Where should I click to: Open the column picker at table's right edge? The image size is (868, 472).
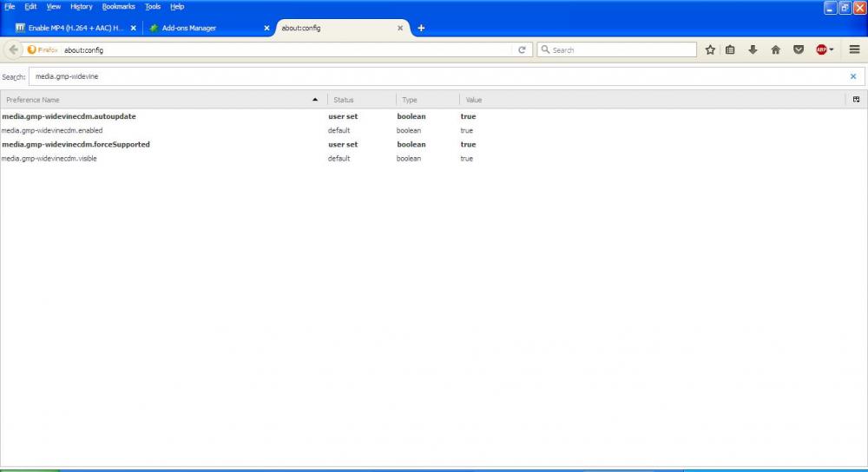(857, 100)
